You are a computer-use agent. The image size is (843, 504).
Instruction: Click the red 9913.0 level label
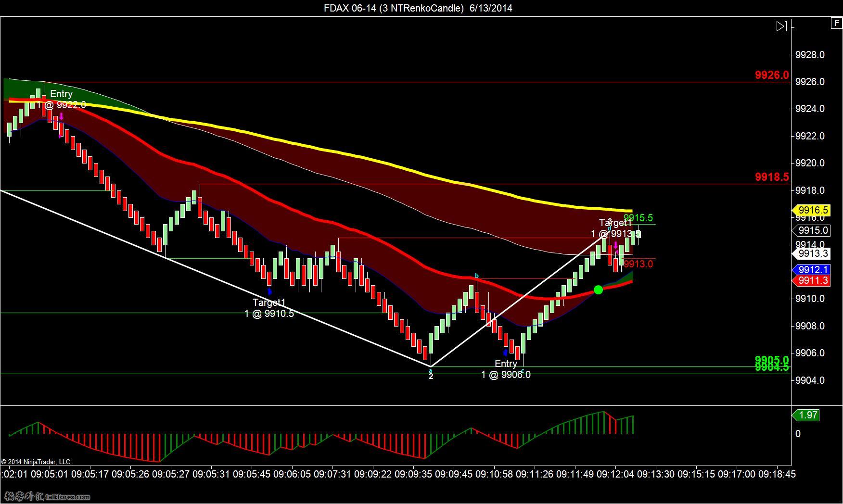pos(638,264)
